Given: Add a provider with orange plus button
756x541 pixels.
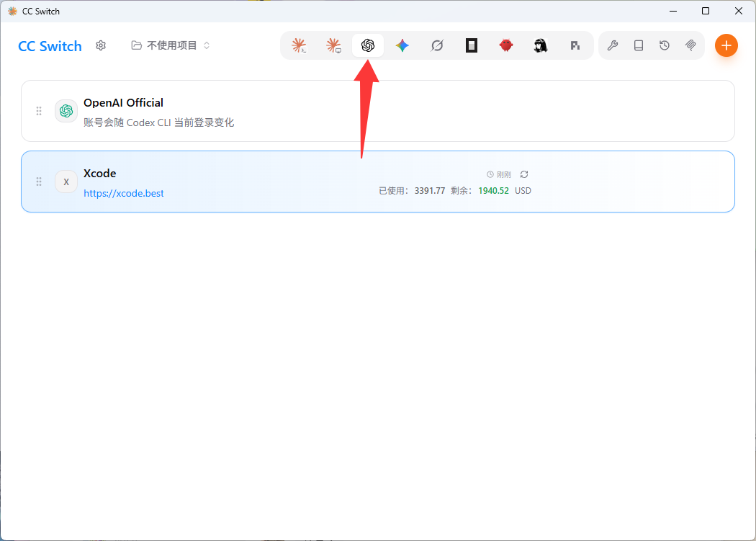Looking at the screenshot, I should coord(726,46).
